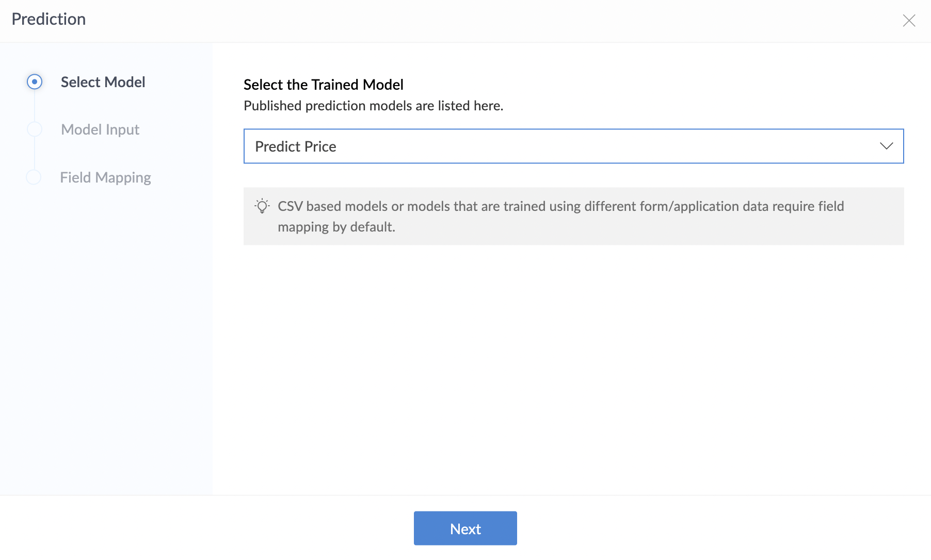Click the word "Price" in the model field

point(320,146)
